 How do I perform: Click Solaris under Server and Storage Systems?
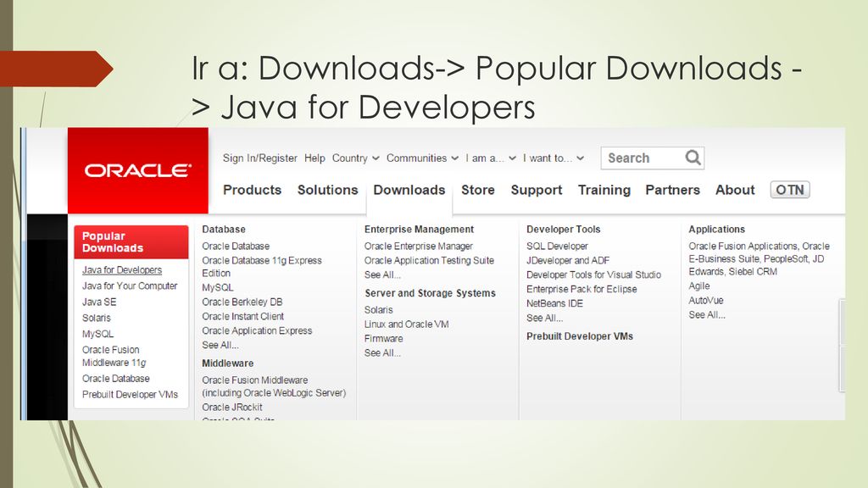click(379, 310)
